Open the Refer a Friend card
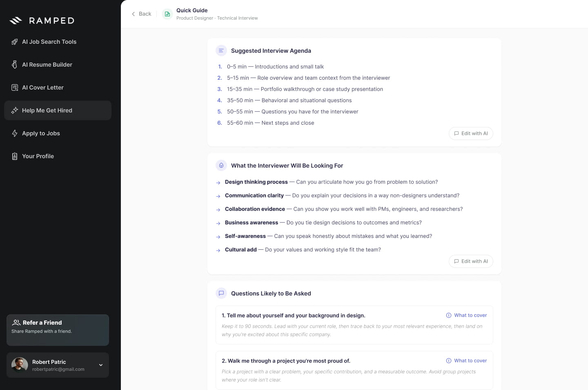This screenshot has height=390, width=588. coord(58,330)
